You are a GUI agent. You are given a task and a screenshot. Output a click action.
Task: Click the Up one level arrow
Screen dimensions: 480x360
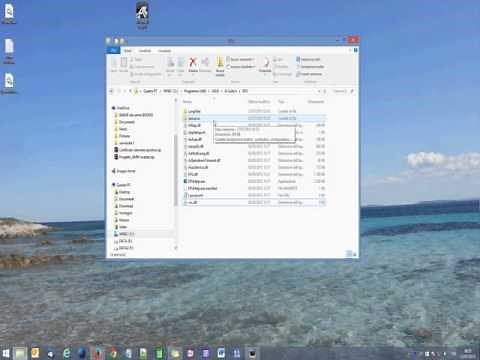[130, 91]
